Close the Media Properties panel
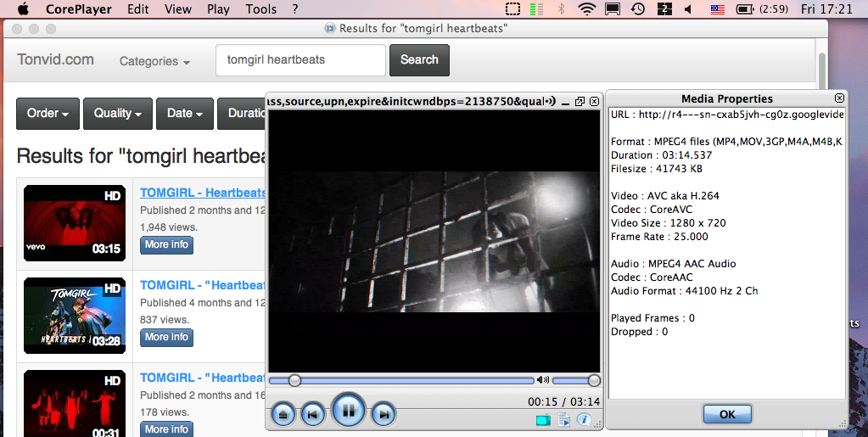 (x=839, y=98)
